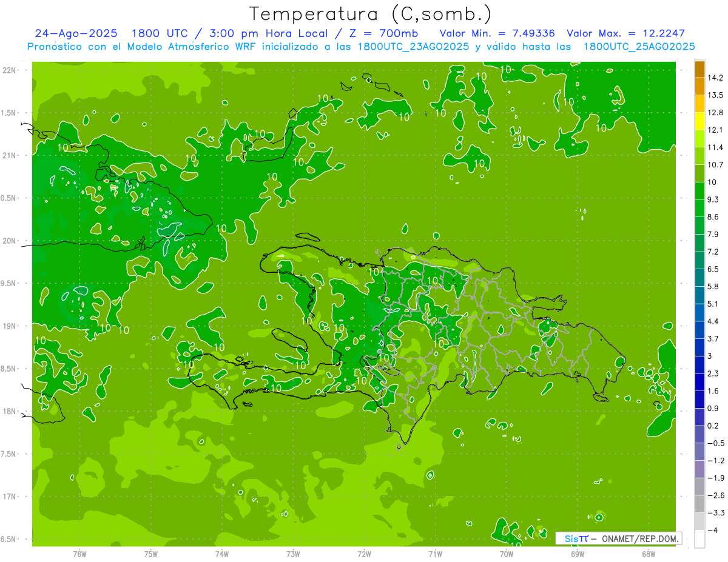Click the '2.3' color scale value
The height and width of the screenshot is (562, 728).
713,373
